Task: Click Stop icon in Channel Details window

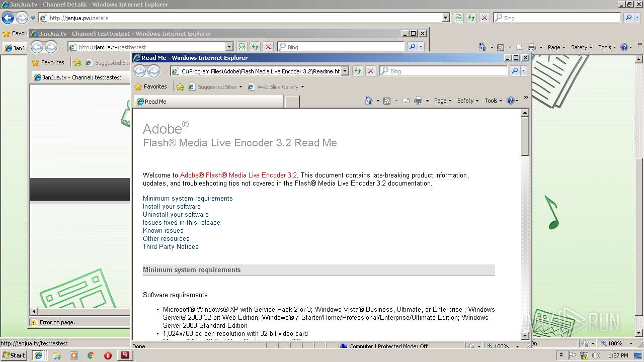Action: click(x=485, y=18)
